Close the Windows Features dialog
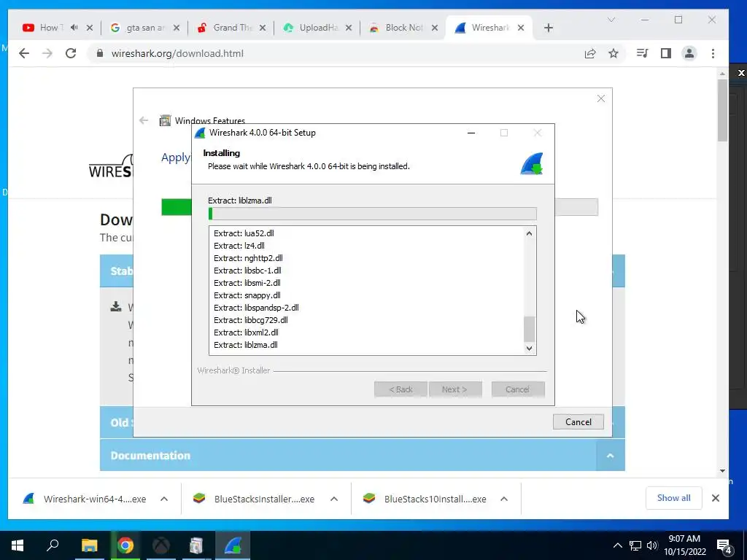Image resolution: width=747 pixels, height=560 pixels. [601, 98]
